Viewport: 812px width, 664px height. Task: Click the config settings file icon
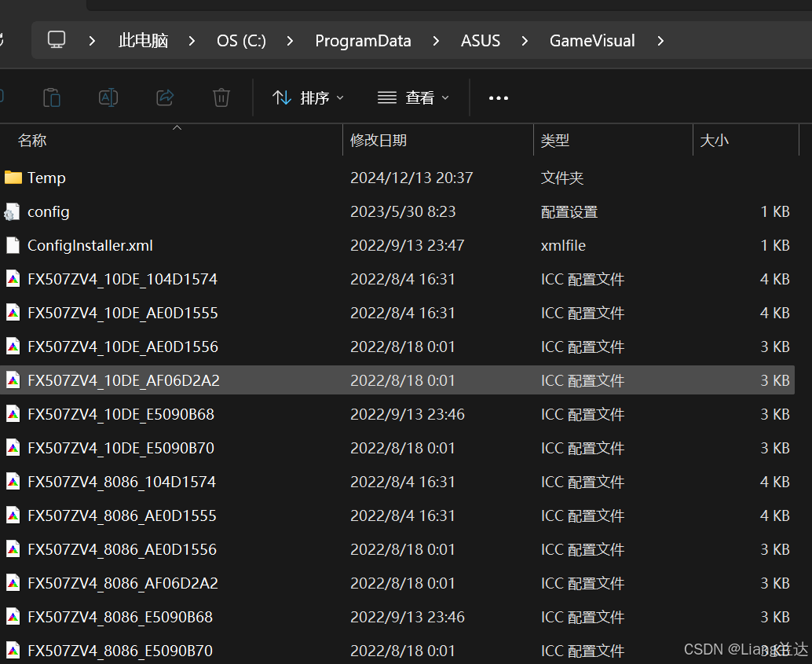(13, 211)
